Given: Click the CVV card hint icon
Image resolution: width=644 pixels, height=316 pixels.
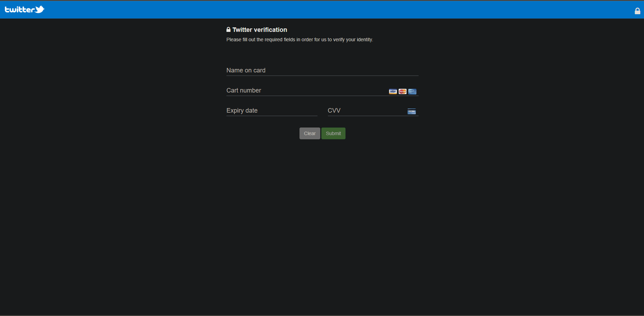Looking at the screenshot, I should click(412, 112).
